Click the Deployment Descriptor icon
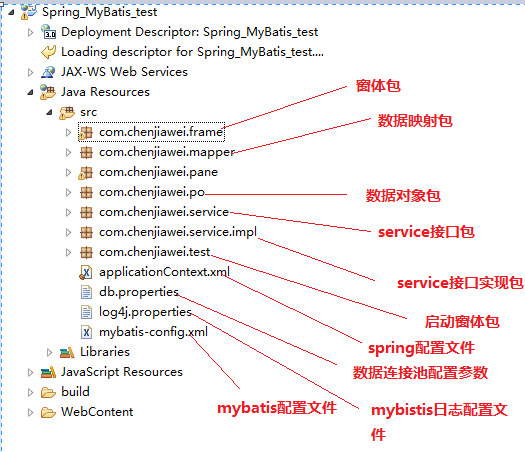525x452 pixels. 49,31
